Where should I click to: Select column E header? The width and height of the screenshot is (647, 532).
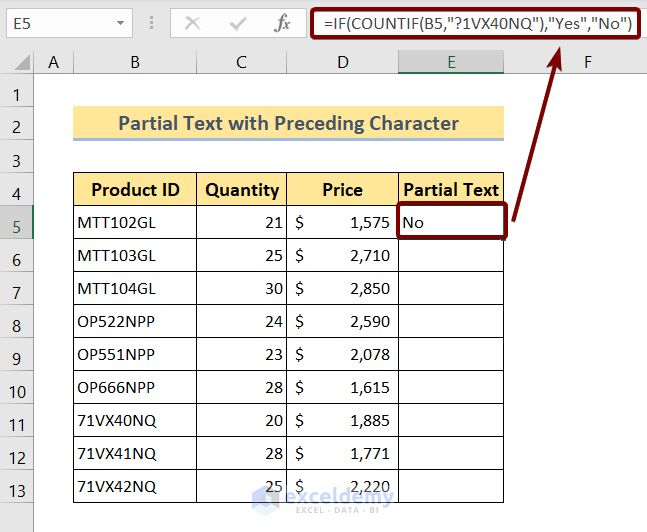tap(451, 63)
